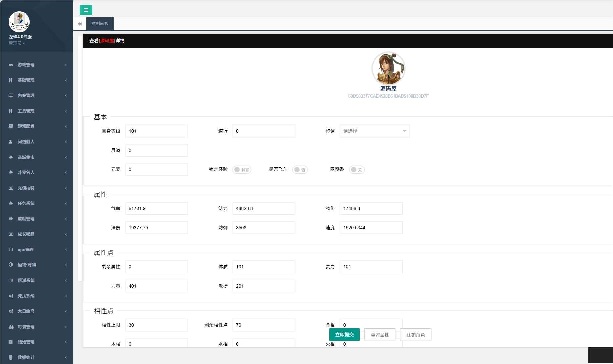Collapse the tab bar with double-arrow control
Viewport: 613px width, 364px height.
point(80,24)
